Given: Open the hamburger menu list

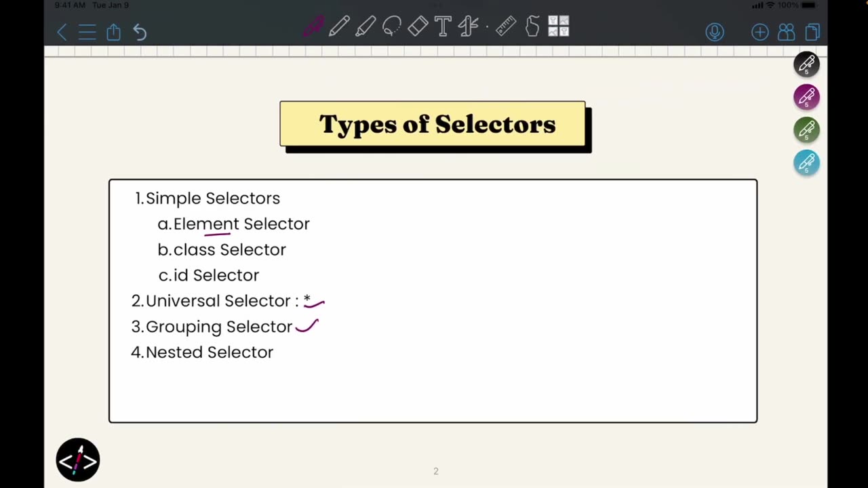Looking at the screenshot, I should click(x=87, y=32).
